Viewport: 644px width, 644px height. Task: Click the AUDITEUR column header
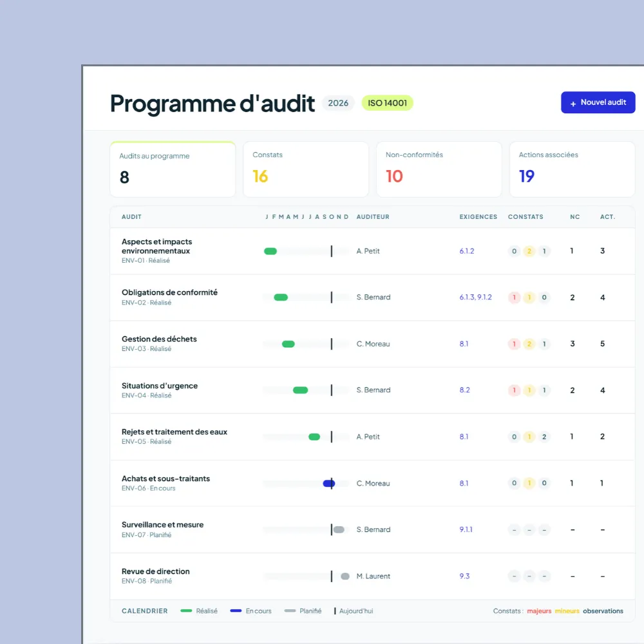372,217
